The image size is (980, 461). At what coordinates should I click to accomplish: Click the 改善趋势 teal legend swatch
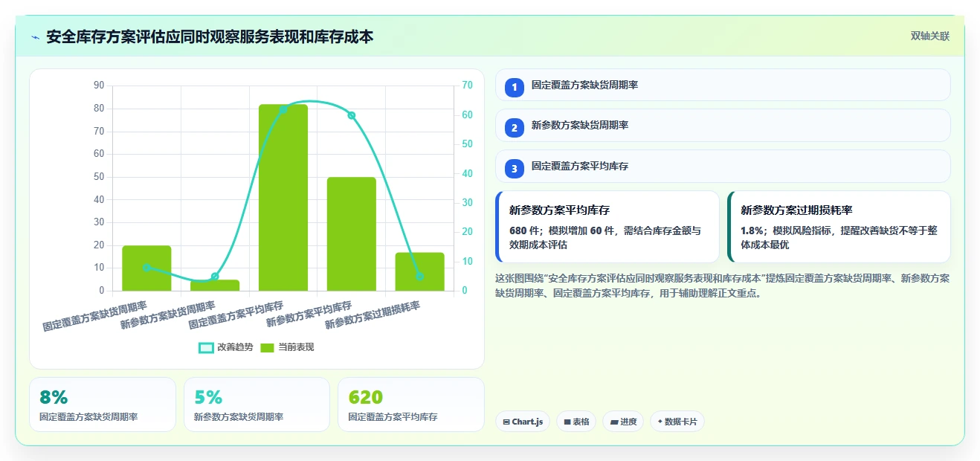pos(206,348)
